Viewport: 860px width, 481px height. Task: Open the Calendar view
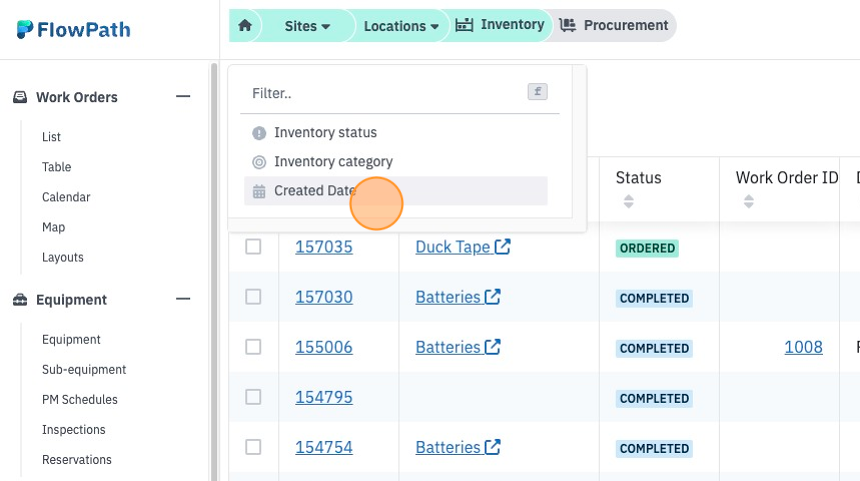point(66,197)
